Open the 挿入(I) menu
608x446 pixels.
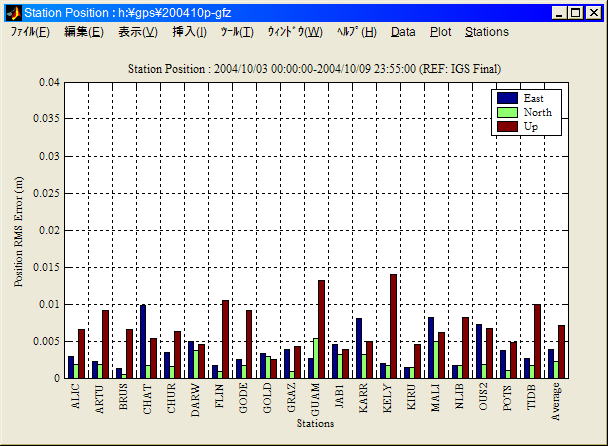(189, 32)
